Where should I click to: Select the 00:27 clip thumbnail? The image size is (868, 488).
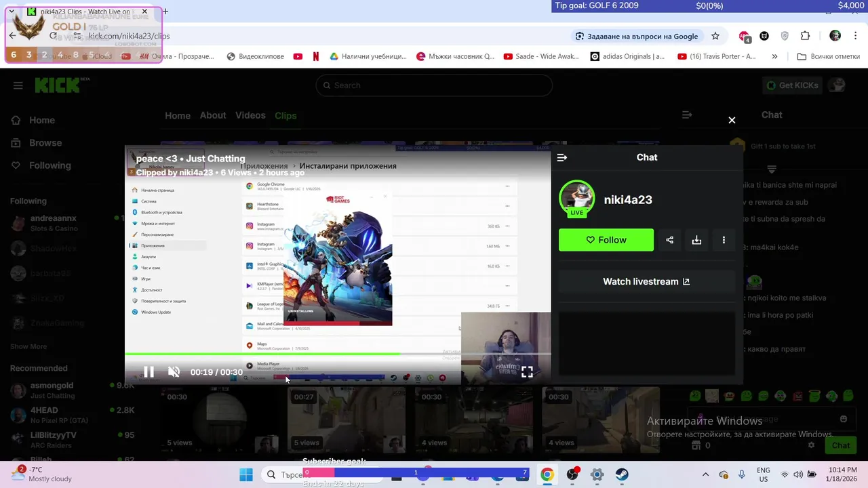point(346,420)
